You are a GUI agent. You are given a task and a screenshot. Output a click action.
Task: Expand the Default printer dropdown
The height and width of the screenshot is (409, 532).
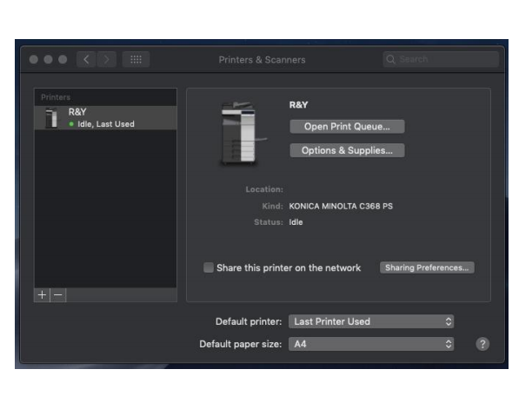coord(371,321)
